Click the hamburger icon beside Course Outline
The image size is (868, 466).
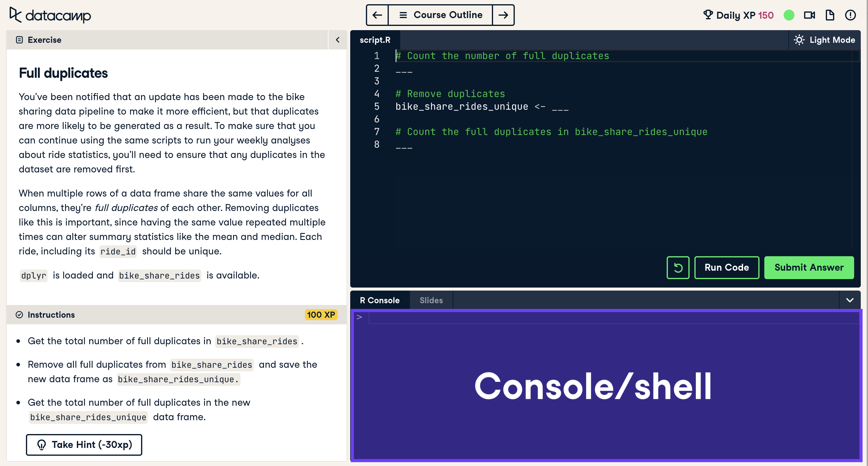(x=403, y=15)
